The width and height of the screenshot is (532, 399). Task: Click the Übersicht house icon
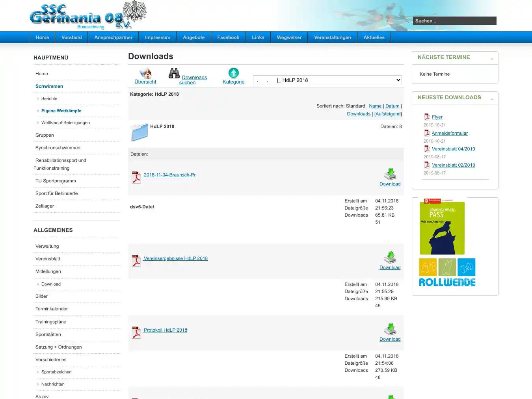[145, 73]
